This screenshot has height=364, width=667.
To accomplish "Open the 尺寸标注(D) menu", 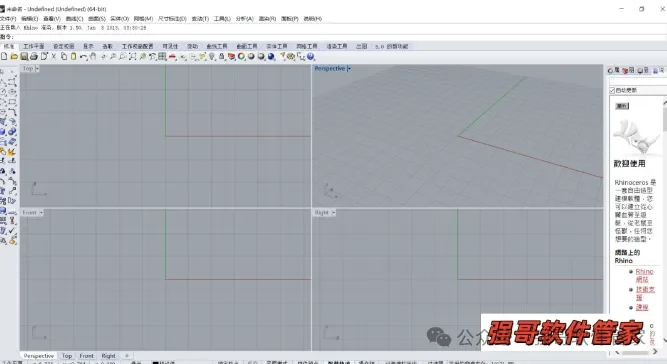I will tap(172, 19).
